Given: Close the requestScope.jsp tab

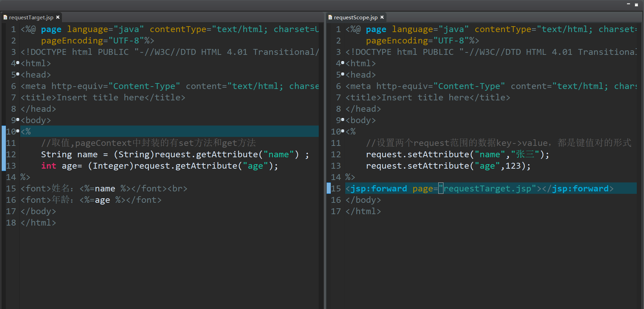Looking at the screenshot, I should (x=382, y=17).
